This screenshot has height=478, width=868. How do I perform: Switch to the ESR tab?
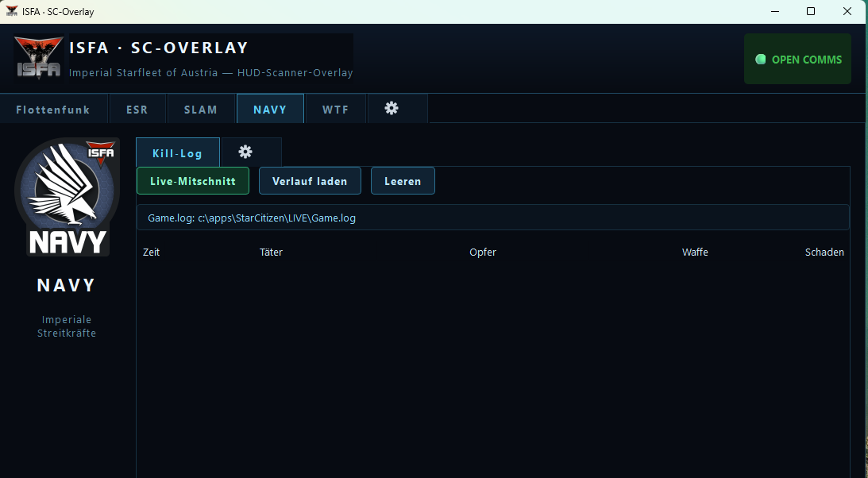click(137, 109)
